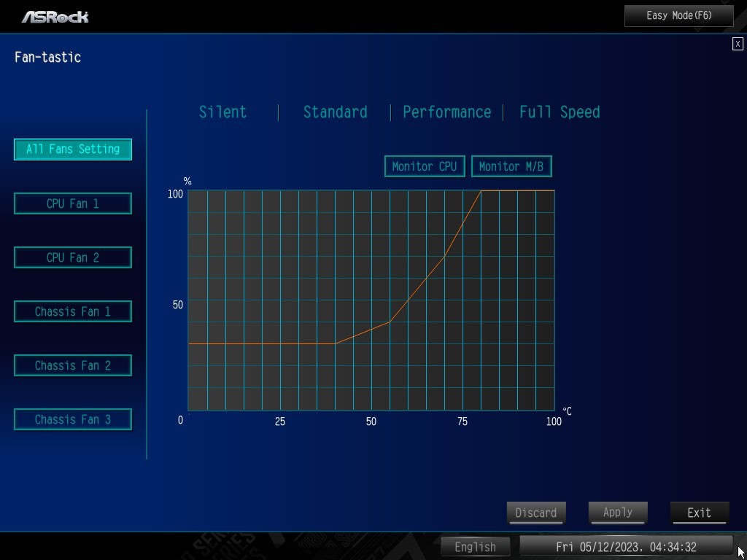The height and width of the screenshot is (560, 747).
Task: Select CPU Fan 1
Action: point(73,204)
